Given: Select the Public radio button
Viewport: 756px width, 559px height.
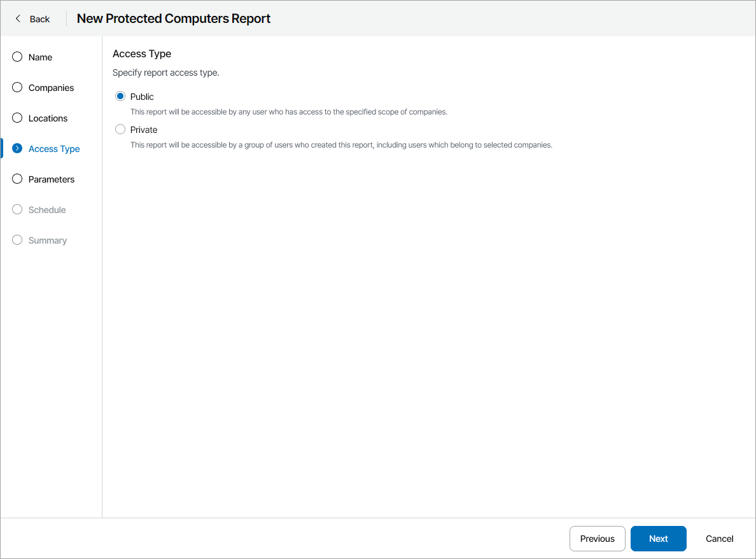Looking at the screenshot, I should (x=120, y=97).
